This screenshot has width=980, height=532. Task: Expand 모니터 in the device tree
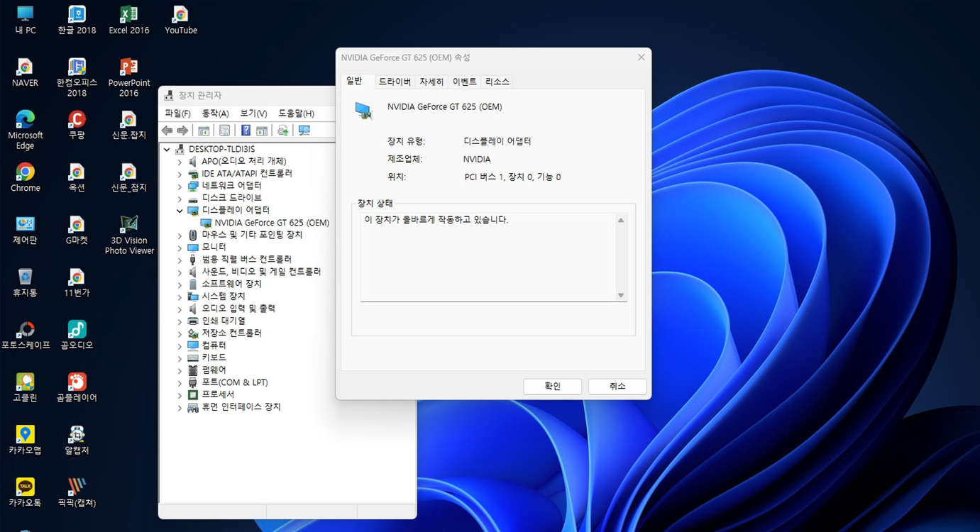(179, 247)
